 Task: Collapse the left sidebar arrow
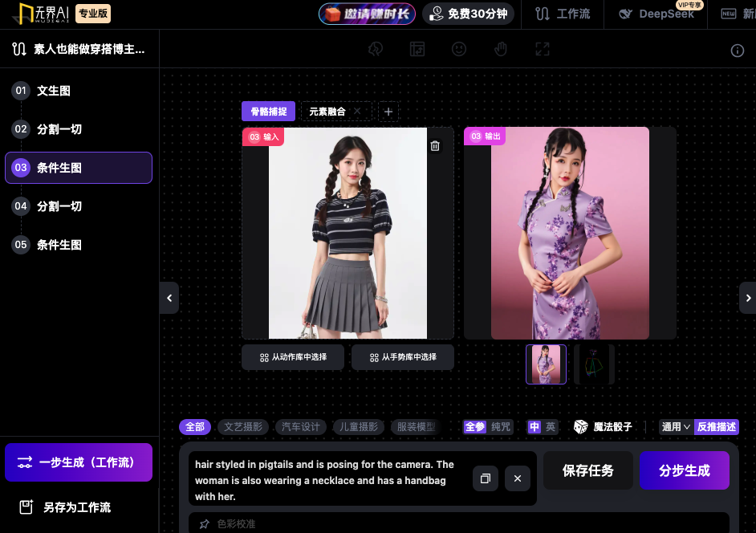click(x=169, y=298)
